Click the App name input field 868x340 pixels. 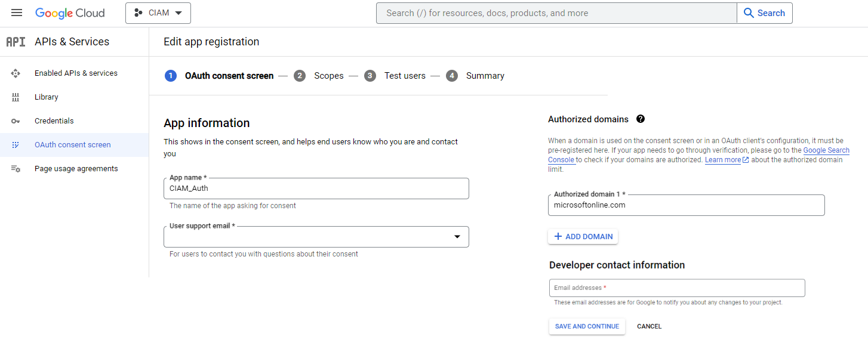316,188
